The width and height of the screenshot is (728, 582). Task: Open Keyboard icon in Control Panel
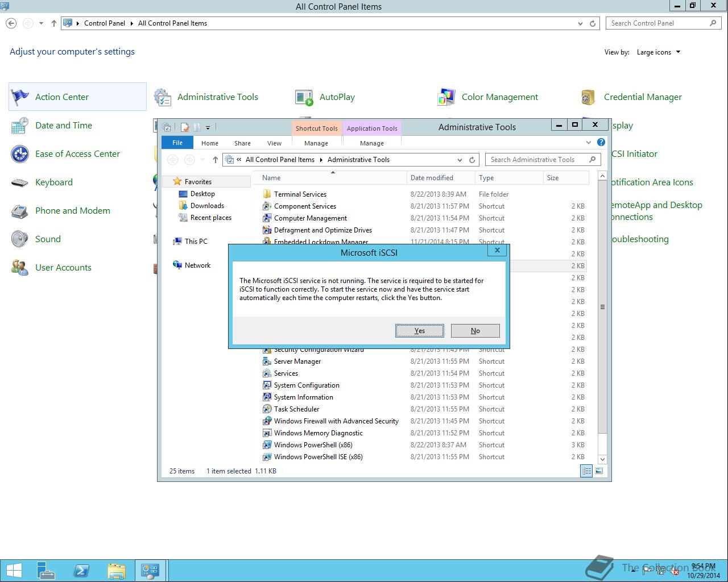point(20,182)
